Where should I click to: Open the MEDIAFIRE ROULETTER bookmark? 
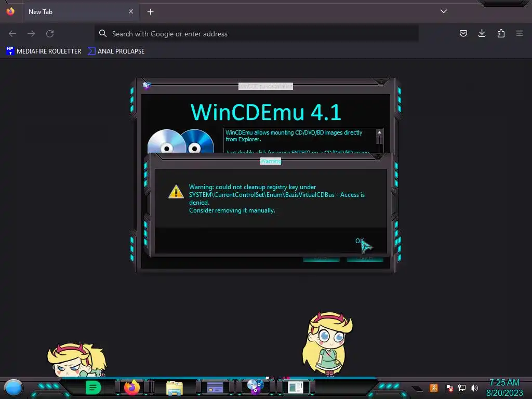click(x=44, y=51)
